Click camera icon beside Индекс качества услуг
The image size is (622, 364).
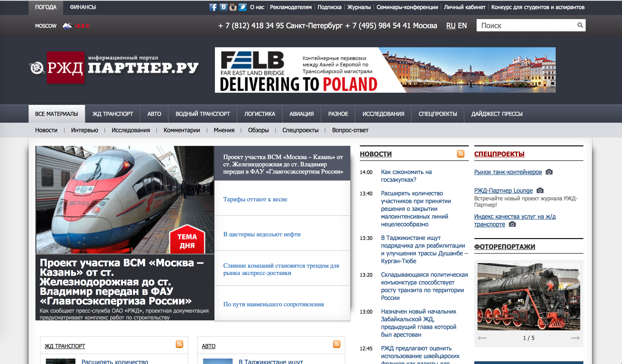(513, 224)
